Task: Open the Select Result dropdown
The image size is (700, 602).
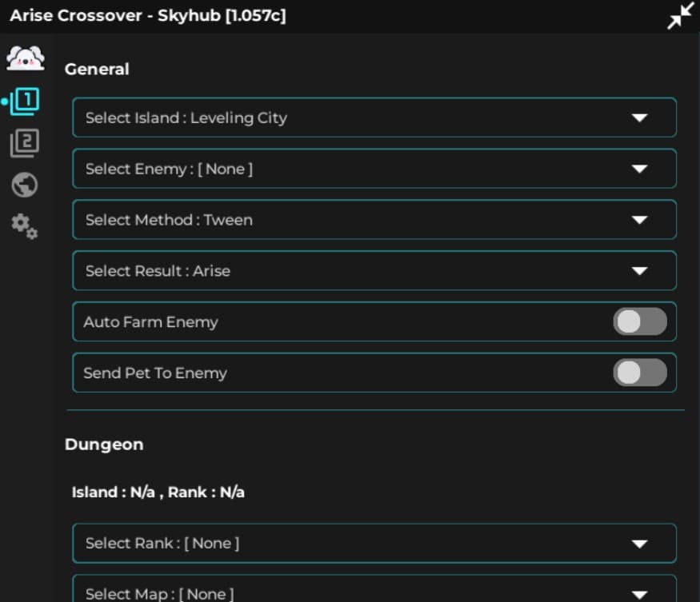Action: [x=374, y=270]
